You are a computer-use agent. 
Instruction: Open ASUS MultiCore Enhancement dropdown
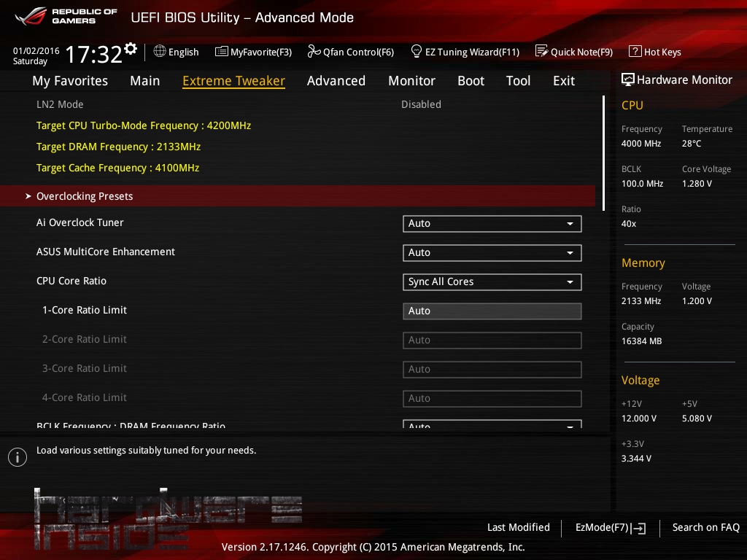tap(492, 253)
